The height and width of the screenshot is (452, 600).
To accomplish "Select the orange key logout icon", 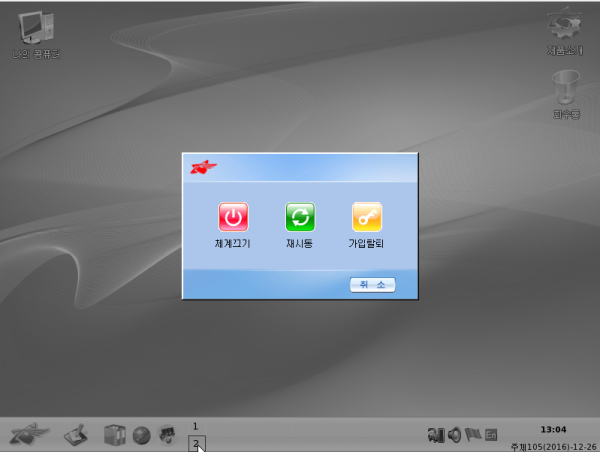I will pos(366,217).
